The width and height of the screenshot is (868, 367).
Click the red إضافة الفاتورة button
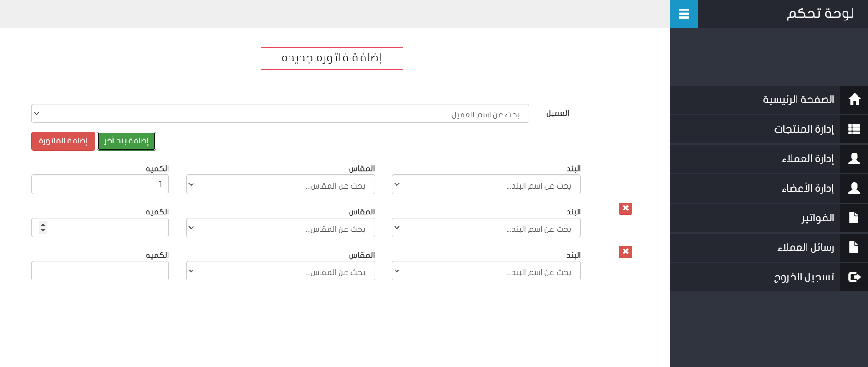point(63,141)
